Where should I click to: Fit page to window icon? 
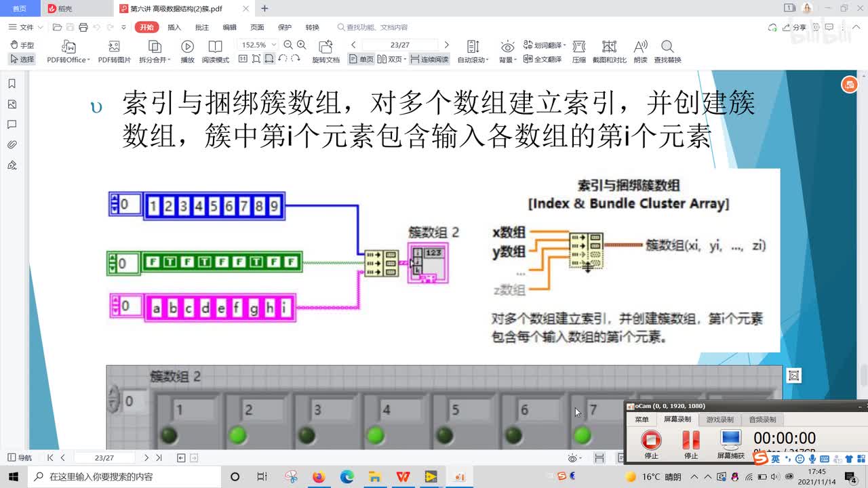point(256,59)
